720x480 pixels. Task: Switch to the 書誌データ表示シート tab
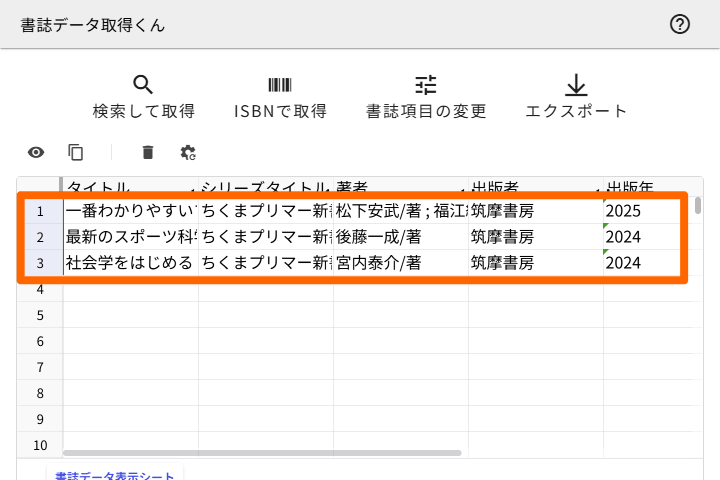pyautogui.click(x=114, y=475)
